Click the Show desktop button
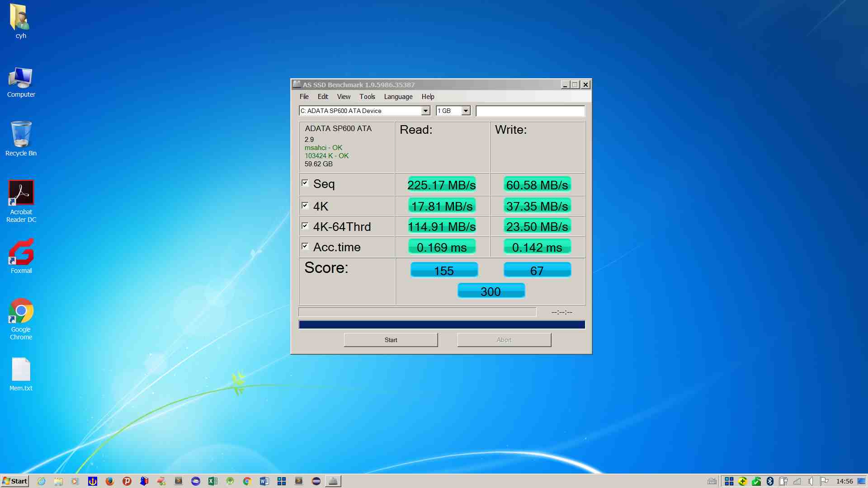 (862, 481)
